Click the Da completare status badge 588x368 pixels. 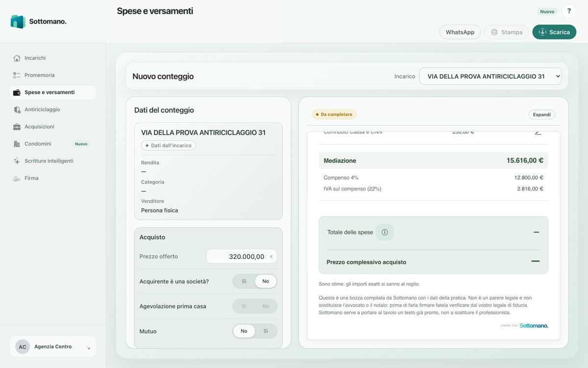(334, 114)
